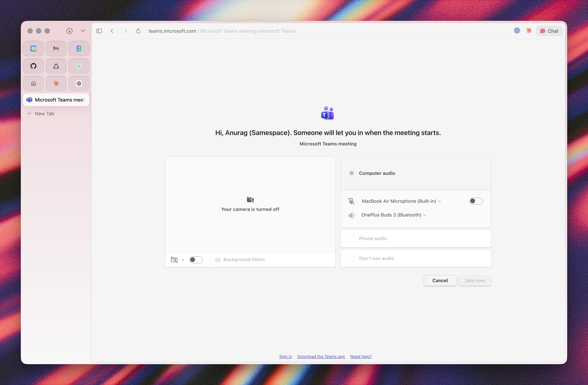
Task: Cancel joining the meeting
Action: 440,280
